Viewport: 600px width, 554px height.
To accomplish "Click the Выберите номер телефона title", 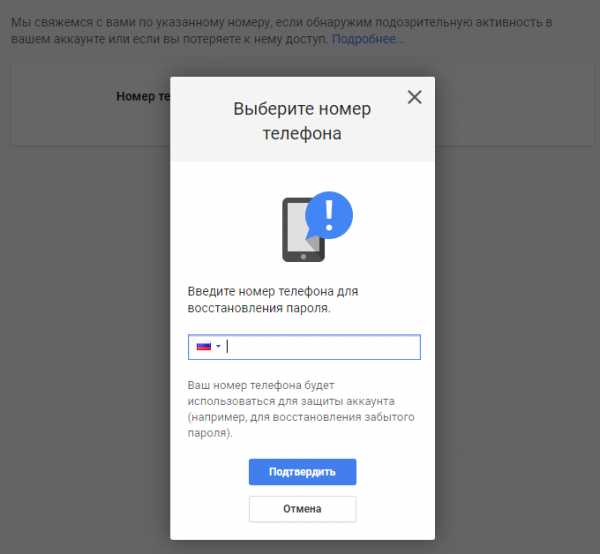I will click(302, 121).
